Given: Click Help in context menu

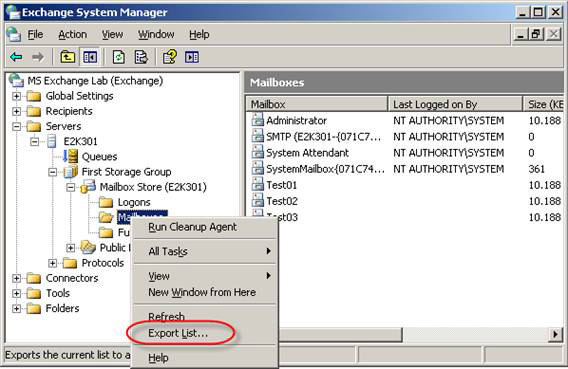Looking at the screenshot, I should pyautogui.click(x=205, y=358).
